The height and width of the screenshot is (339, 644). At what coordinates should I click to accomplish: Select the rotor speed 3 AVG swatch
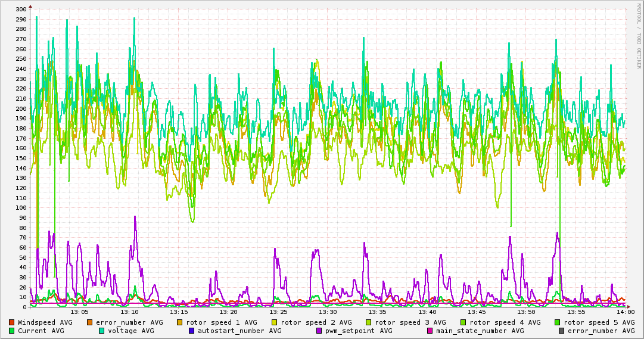(x=369, y=322)
